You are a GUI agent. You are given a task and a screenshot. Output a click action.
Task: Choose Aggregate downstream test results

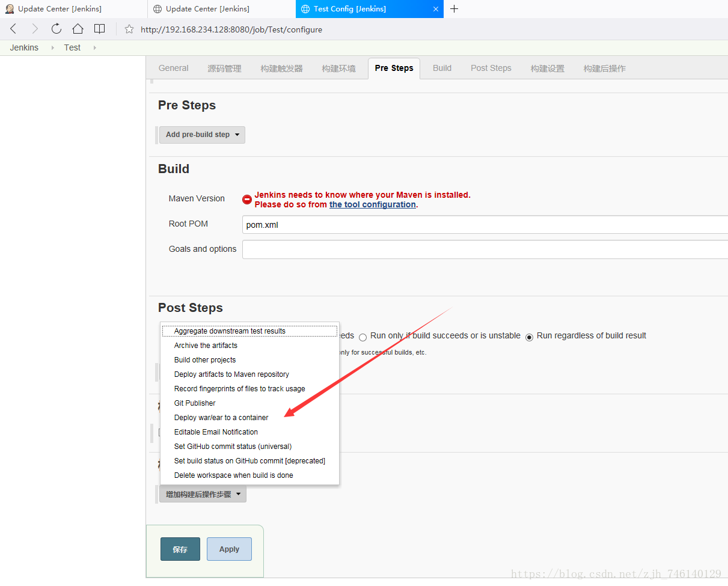(x=249, y=331)
